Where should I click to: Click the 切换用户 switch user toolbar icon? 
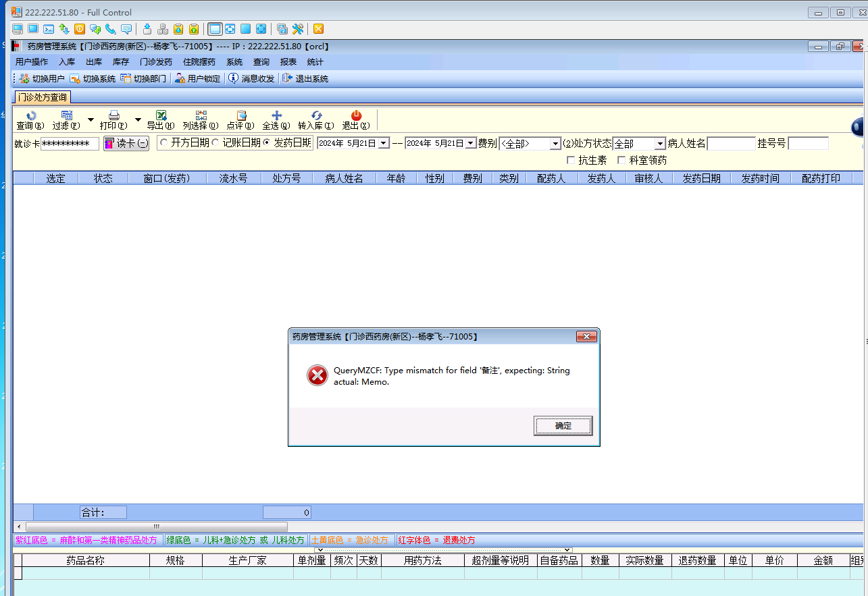pos(24,78)
